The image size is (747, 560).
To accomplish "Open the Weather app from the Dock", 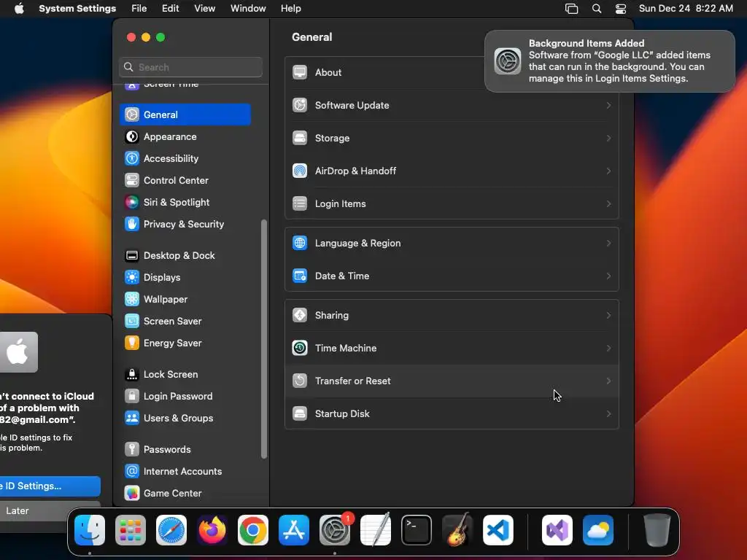I will (x=598, y=530).
